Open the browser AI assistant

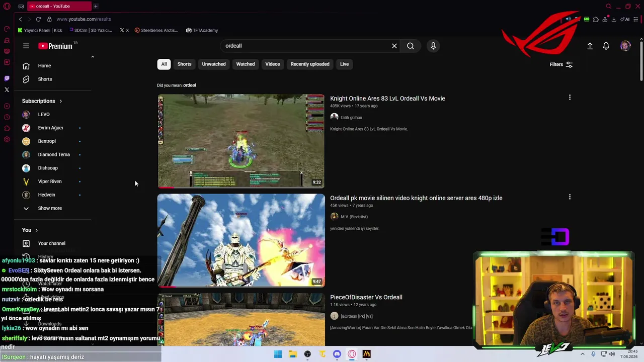coord(625,19)
